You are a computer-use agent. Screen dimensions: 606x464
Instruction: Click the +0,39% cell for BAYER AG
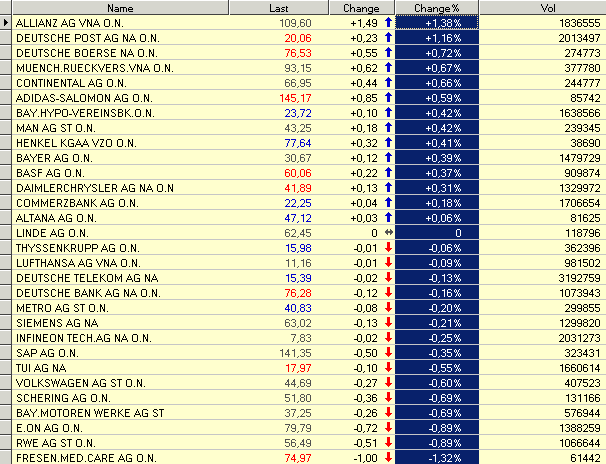(x=437, y=158)
